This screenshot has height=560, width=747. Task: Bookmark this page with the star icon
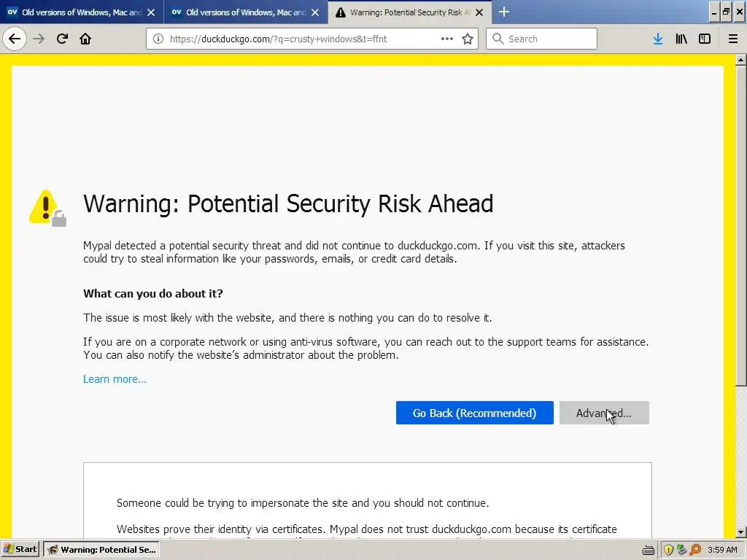[x=468, y=39]
